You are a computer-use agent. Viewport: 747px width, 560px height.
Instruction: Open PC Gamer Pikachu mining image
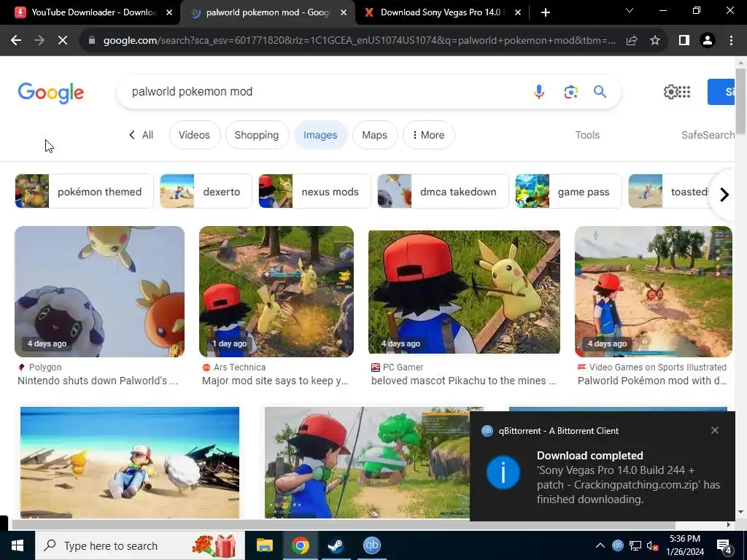[464, 292]
